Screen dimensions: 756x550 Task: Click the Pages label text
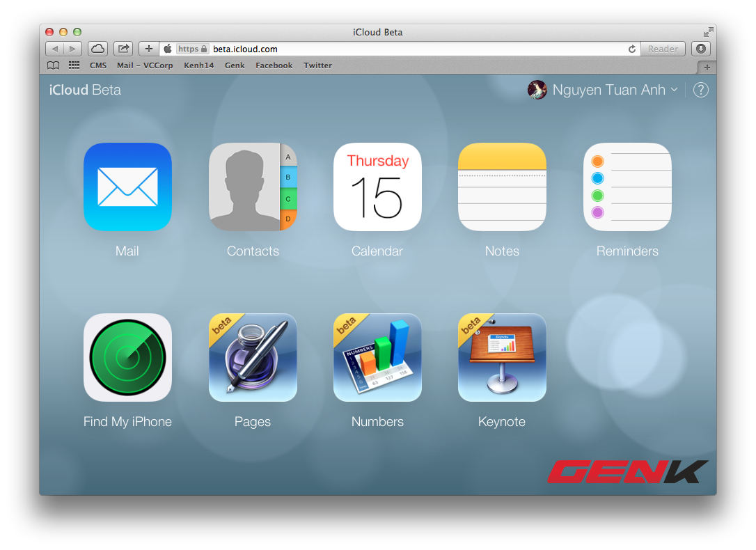[x=253, y=422]
